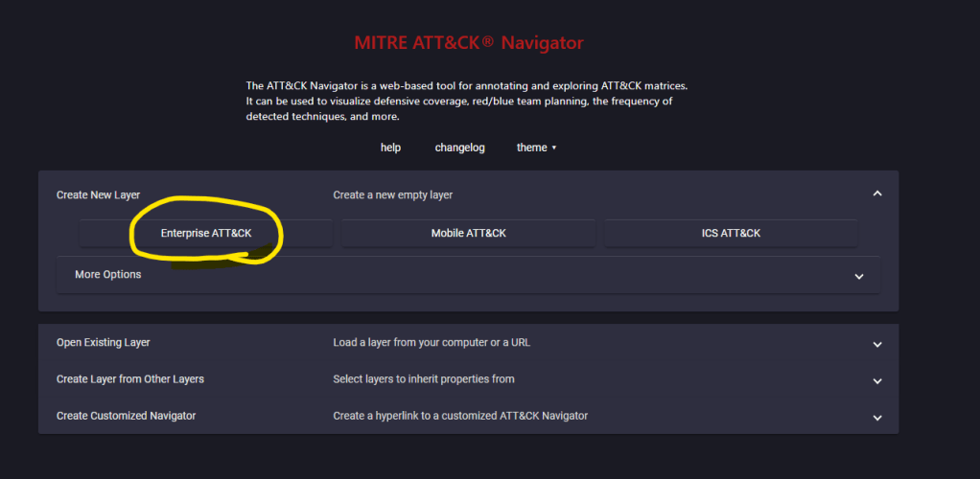
Task: Click chevron icon for Create Layer from Other Layers
Action: [x=876, y=381]
